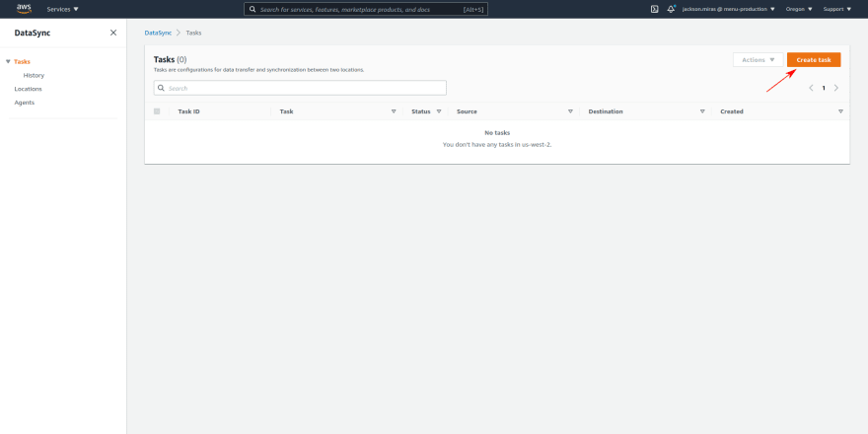Image resolution: width=868 pixels, height=434 pixels.
Task: Click the search magnifier in top bar
Action: 253,10
